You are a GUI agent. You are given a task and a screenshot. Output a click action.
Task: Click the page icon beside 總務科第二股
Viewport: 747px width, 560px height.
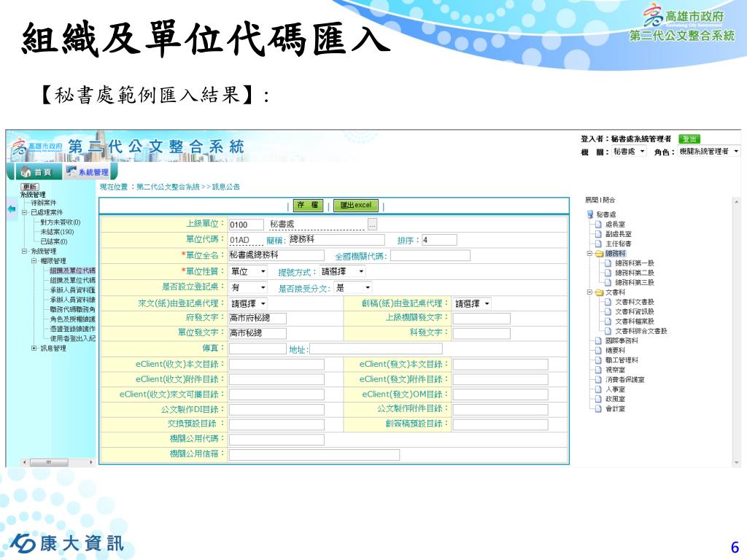point(608,273)
